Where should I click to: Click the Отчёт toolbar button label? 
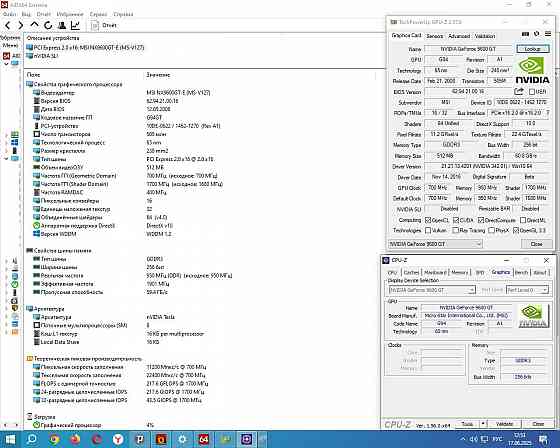point(109,25)
